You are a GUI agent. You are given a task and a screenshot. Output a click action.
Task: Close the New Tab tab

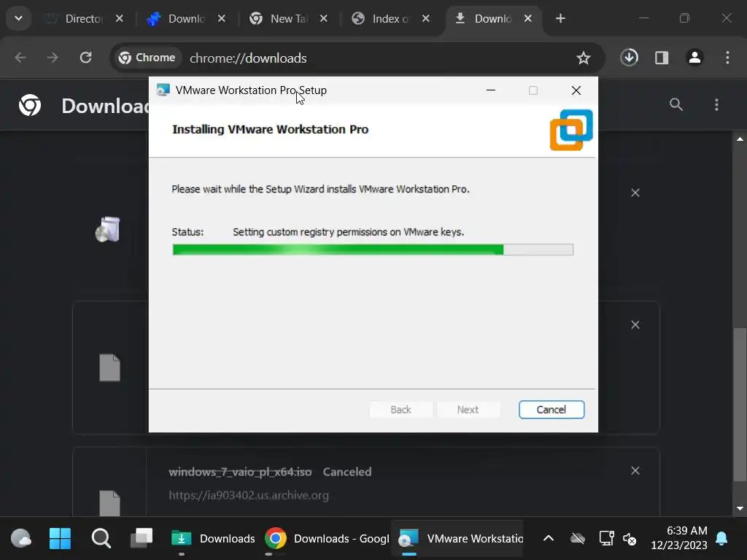click(x=323, y=18)
